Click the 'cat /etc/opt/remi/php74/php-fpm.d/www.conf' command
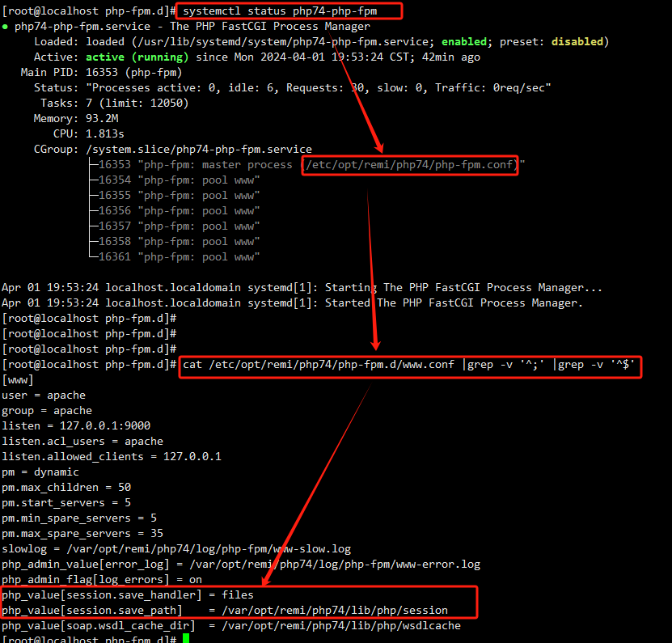This screenshot has width=672, height=643. tap(319, 365)
